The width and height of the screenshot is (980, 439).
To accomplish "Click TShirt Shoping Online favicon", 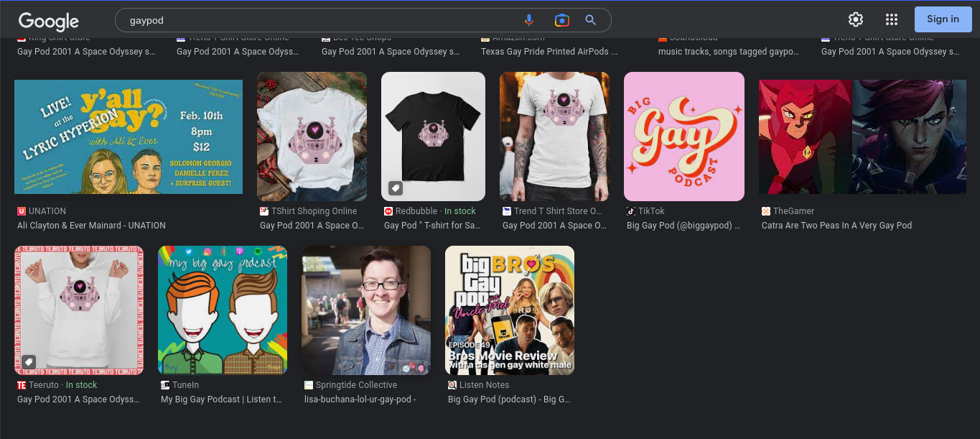I will (x=264, y=211).
